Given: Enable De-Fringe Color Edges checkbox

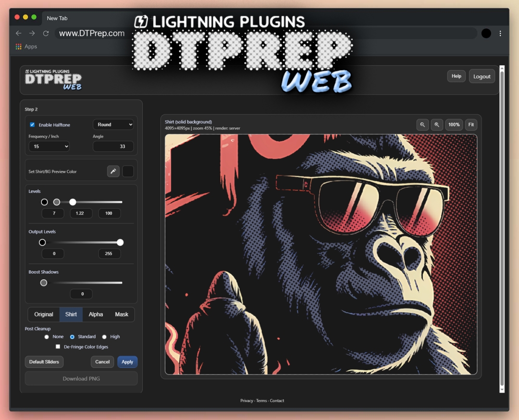Looking at the screenshot, I should [x=58, y=346].
